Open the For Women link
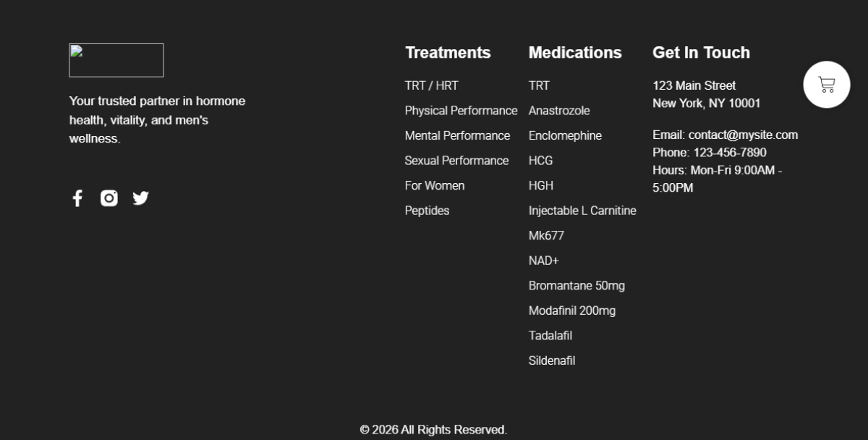Image resolution: width=868 pixels, height=440 pixels. click(x=434, y=185)
